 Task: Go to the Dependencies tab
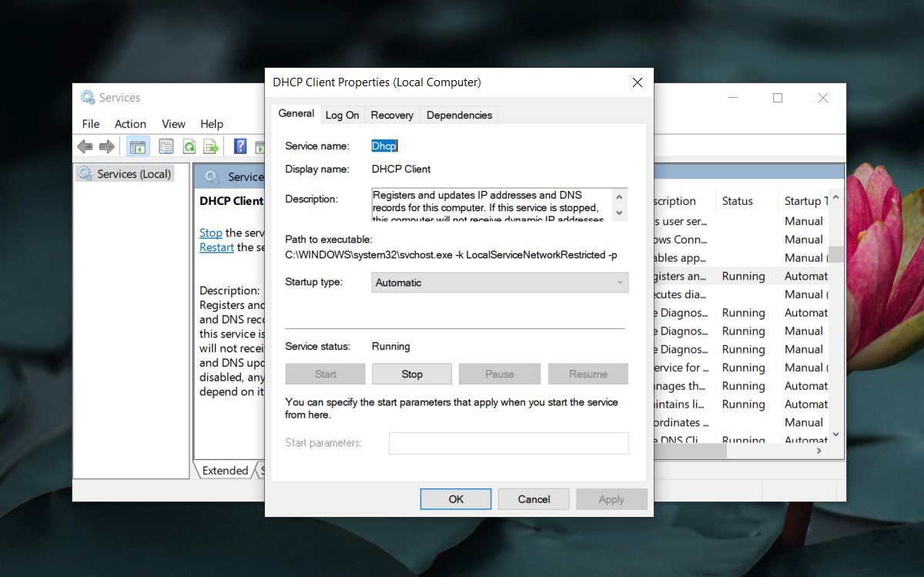(x=459, y=115)
